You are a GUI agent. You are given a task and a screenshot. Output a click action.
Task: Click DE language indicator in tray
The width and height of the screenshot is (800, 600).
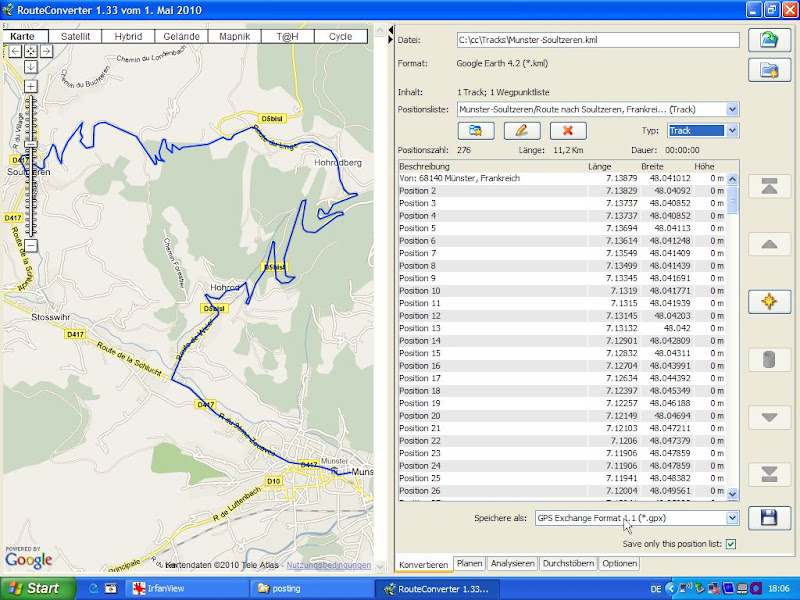(x=656, y=589)
